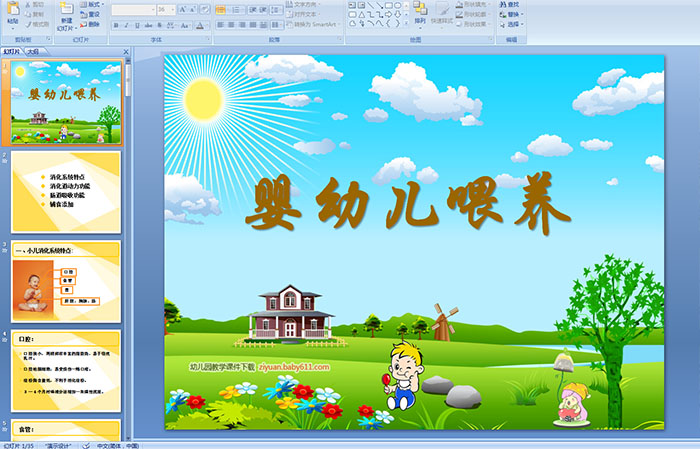
Task: Select the Right Arrow shape
Action: 389,14
